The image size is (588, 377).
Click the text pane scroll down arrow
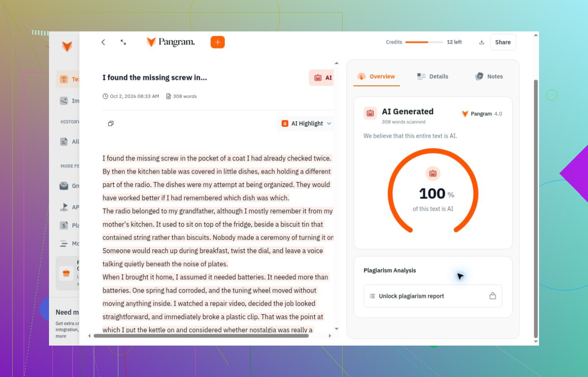click(336, 329)
